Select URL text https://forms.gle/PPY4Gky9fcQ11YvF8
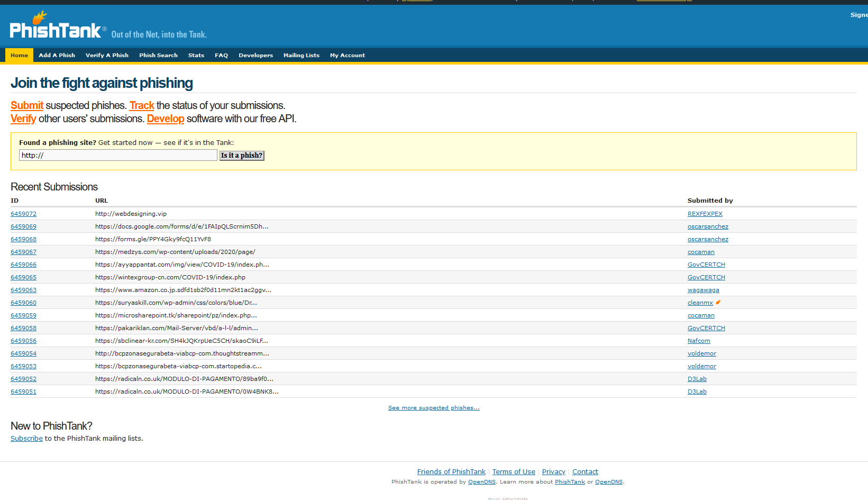 [153, 239]
